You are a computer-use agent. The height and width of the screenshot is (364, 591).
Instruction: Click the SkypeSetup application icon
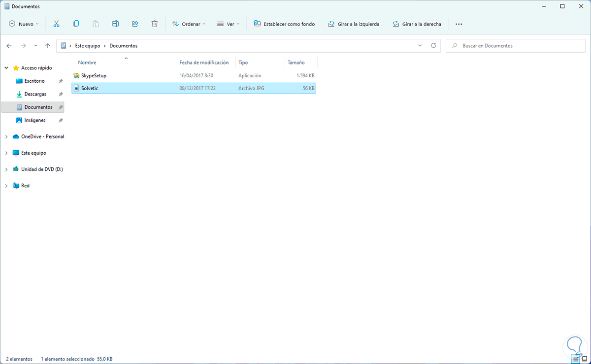76,76
